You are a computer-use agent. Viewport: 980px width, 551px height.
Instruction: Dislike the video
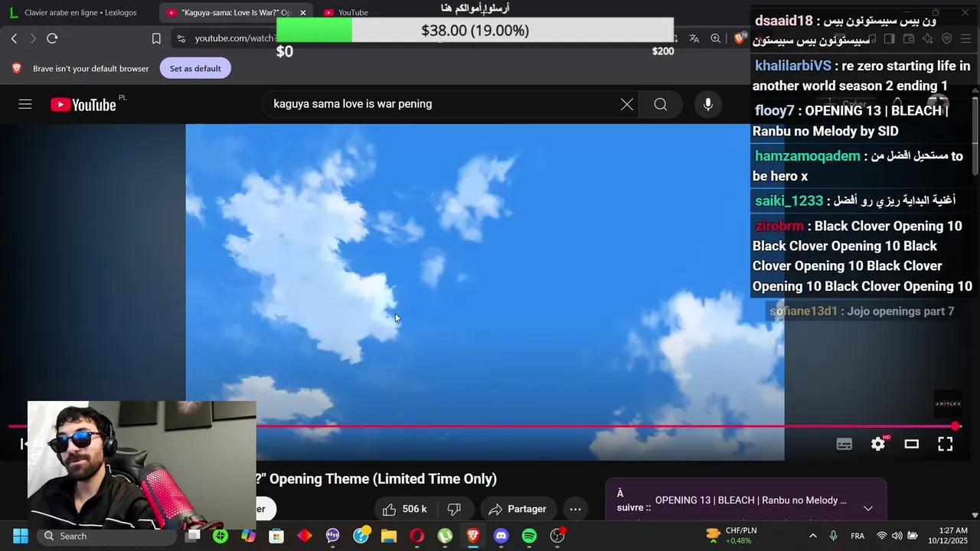[x=454, y=509]
